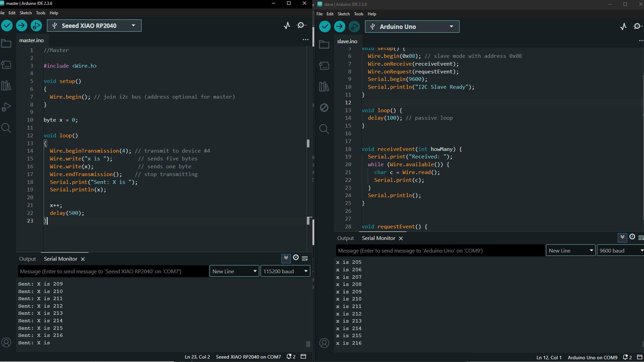Click Ln 23, Col 2 cursor position
The height and width of the screenshot is (362, 644).
click(197, 357)
